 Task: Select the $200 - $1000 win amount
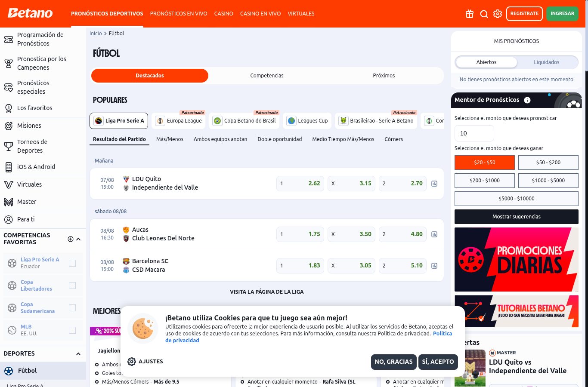[x=485, y=181]
